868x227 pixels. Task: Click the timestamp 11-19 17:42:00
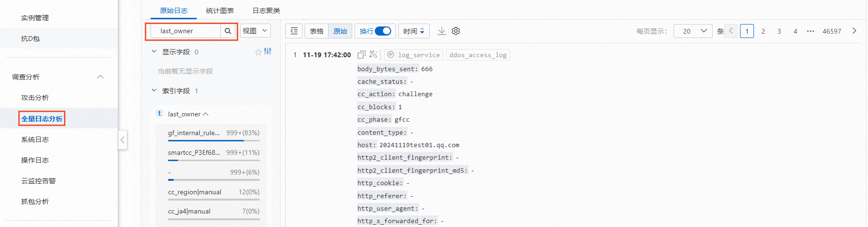click(327, 55)
